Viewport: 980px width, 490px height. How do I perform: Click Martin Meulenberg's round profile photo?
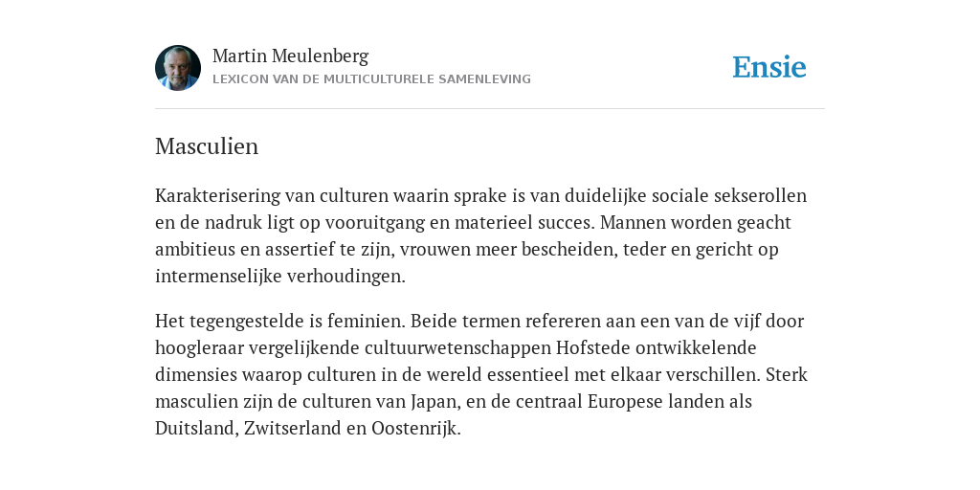178,68
